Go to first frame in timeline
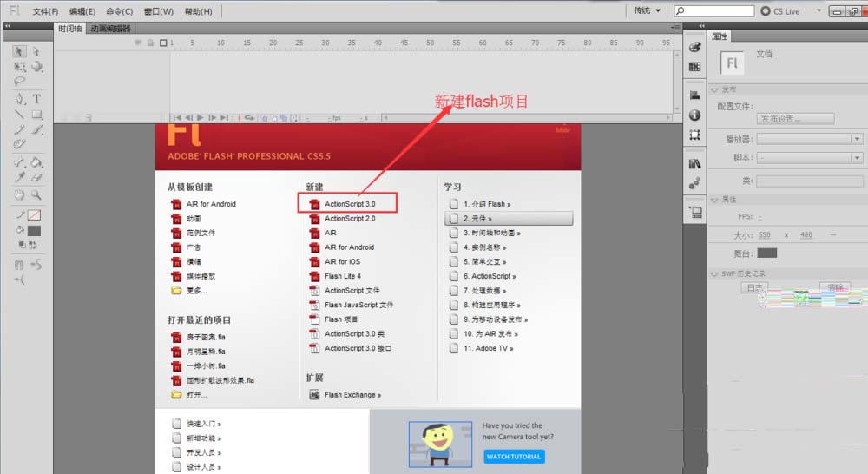Viewport: 868px width, 474px height. pyautogui.click(x=176, y=117)
